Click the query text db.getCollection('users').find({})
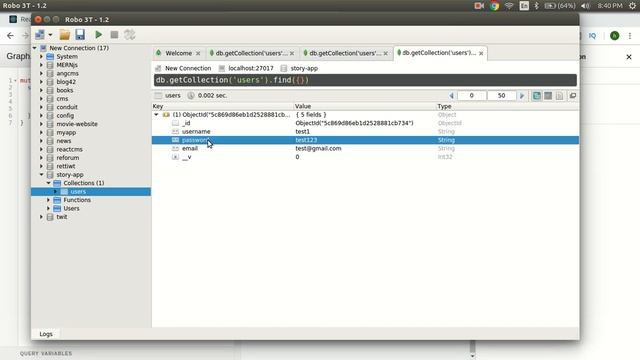Screen dimensions: 640x360 (232, 80)
